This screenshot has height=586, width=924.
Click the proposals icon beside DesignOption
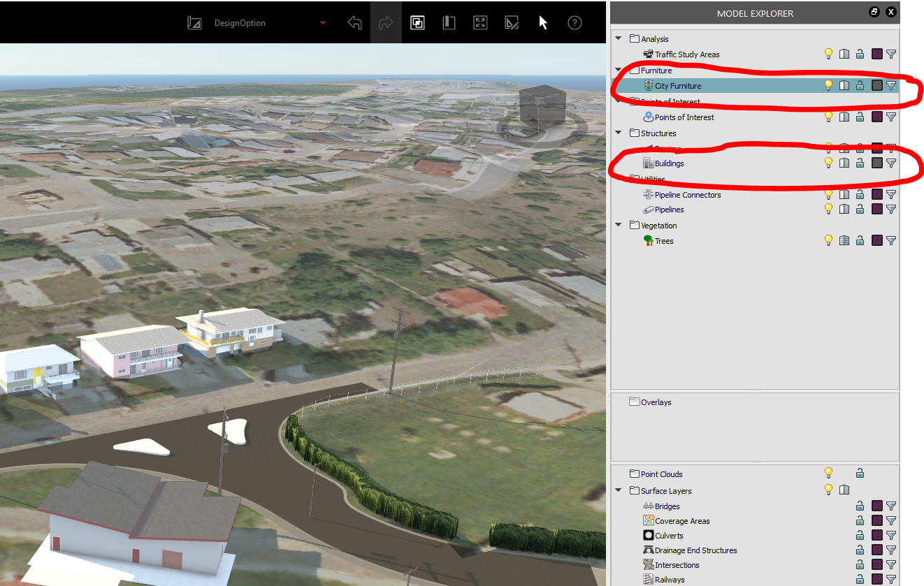(x=194, y=23)
